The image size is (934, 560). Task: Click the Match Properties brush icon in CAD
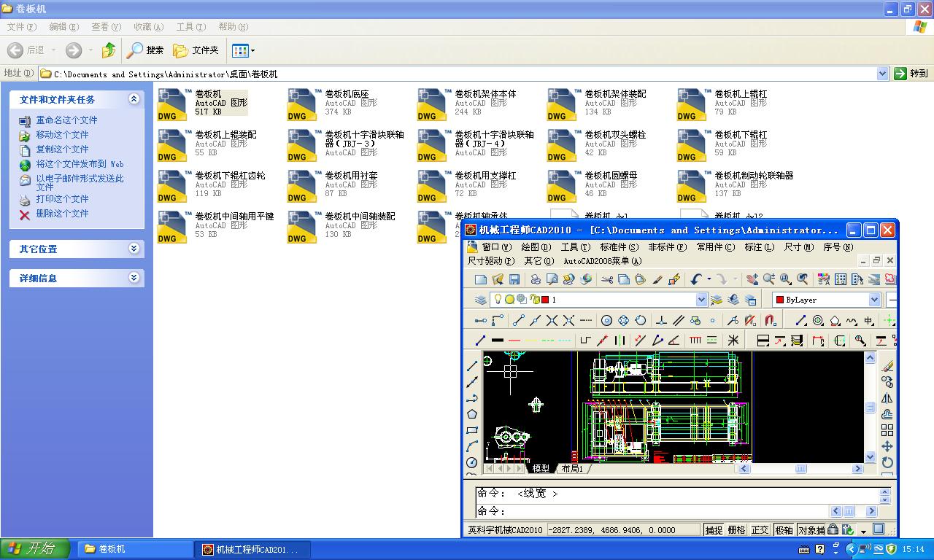pos(657,279)
